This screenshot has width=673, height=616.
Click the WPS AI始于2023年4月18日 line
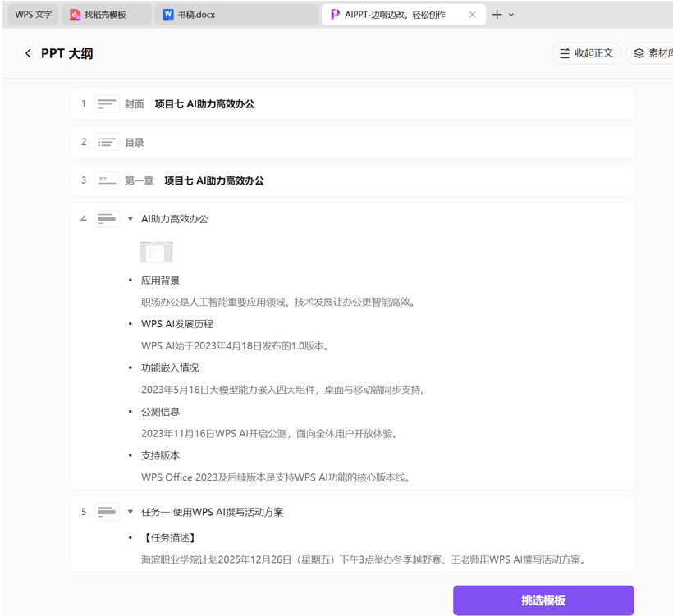pyautogui.click(x=236, y=346)
